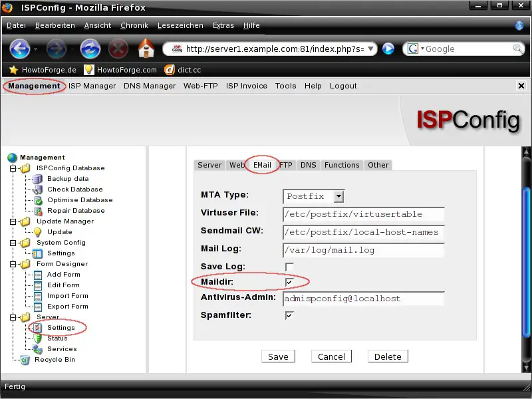Click the Sendmail CW input field
532x399 pixels.
pos(363,232)
